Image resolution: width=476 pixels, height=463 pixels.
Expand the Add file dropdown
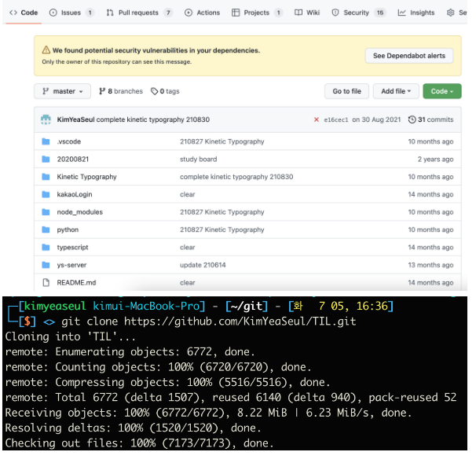(x=396, y=91)
